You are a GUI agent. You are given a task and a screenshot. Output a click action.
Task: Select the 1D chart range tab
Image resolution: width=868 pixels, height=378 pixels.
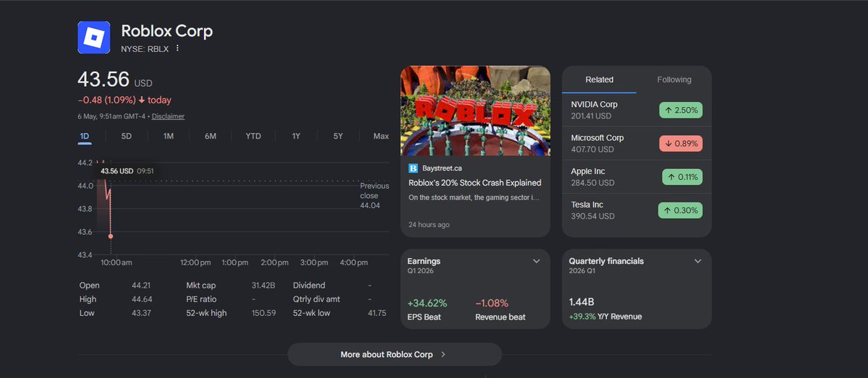click(85, 137)
